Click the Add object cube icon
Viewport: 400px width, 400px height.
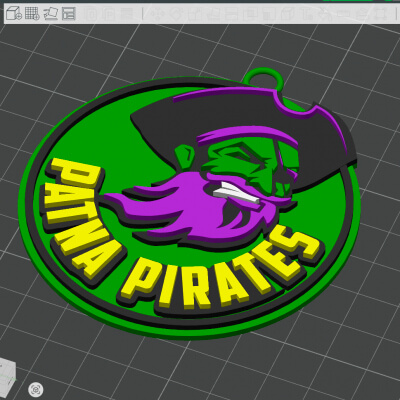click(14, 14)
